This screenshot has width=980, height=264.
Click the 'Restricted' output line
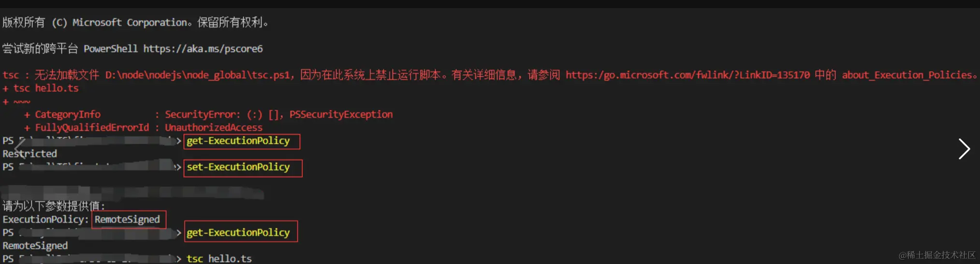point(30,154)
